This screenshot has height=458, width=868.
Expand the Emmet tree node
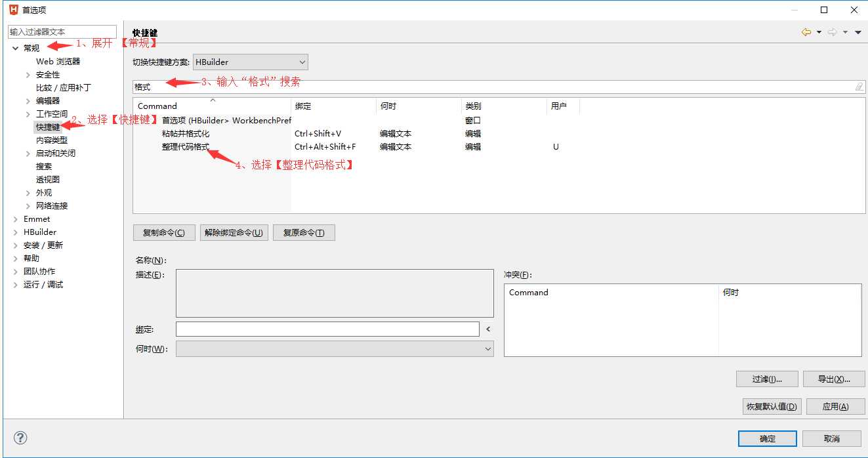point(15,219)
